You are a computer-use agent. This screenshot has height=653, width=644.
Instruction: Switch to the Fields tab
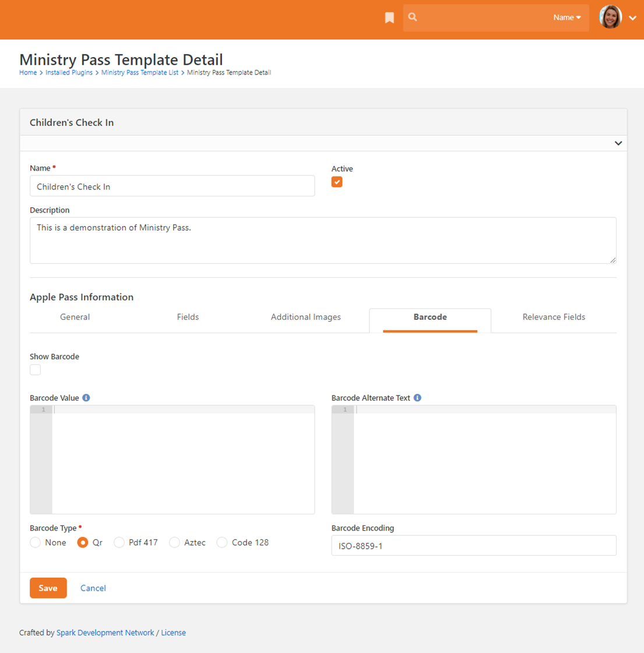tap(188, 317)
